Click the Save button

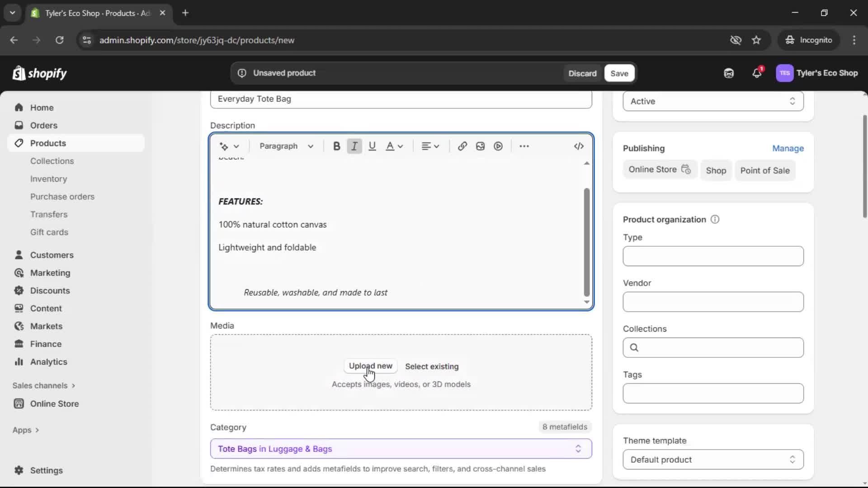619,73
